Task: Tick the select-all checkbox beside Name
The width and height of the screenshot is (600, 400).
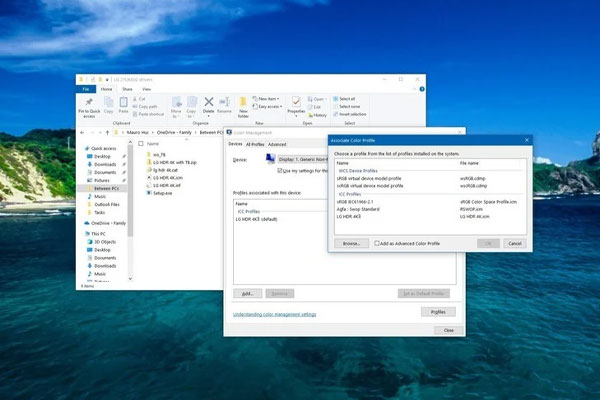Action: point(141,144)
